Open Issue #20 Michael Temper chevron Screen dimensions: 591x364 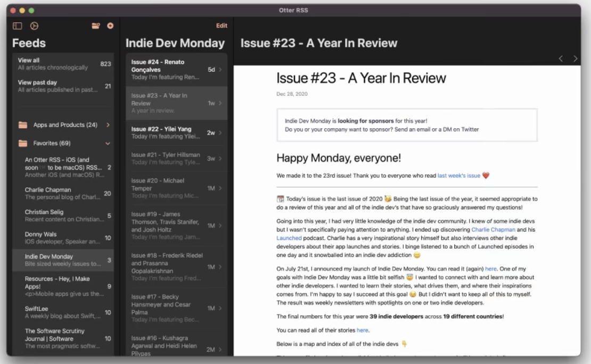pyautogui.click(x=220, y=188)
